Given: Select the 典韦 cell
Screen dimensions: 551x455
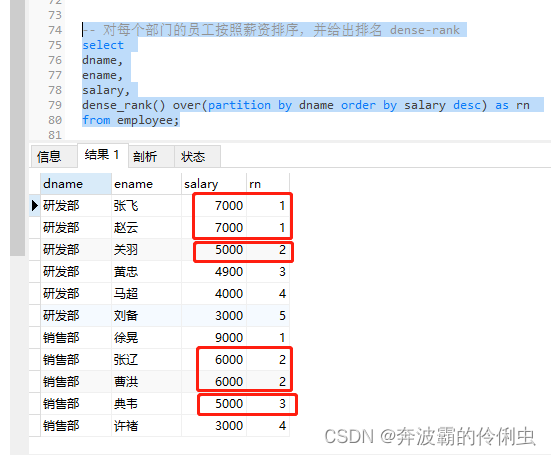Looking at the screenshot, I should click(x=147, y=404).
